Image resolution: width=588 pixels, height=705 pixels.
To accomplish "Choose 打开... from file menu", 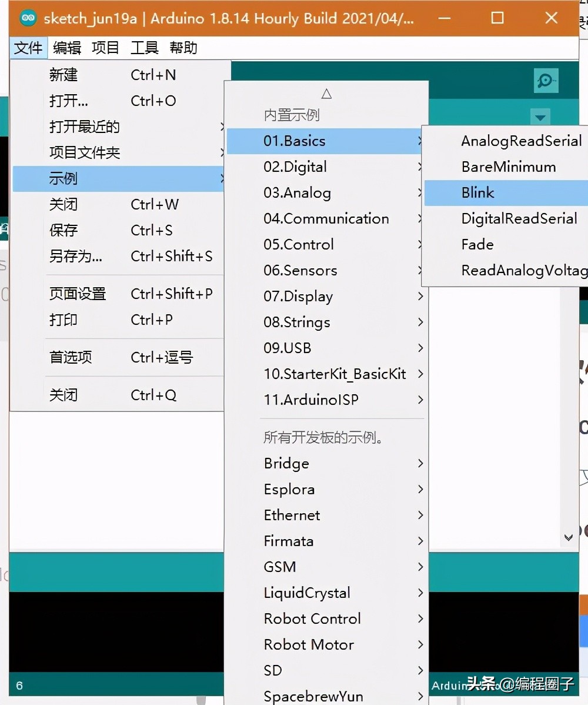I will [118, 101].
